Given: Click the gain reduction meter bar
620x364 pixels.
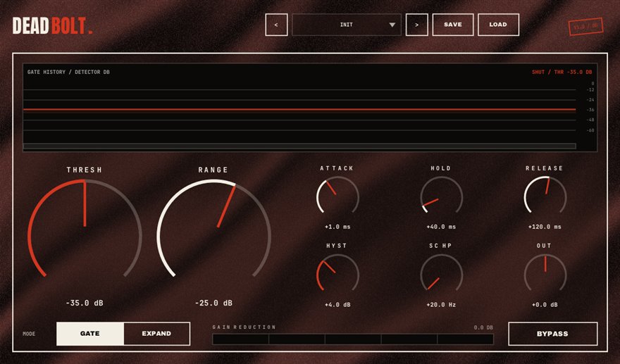Looking at the screenshot, I should 353,339.
